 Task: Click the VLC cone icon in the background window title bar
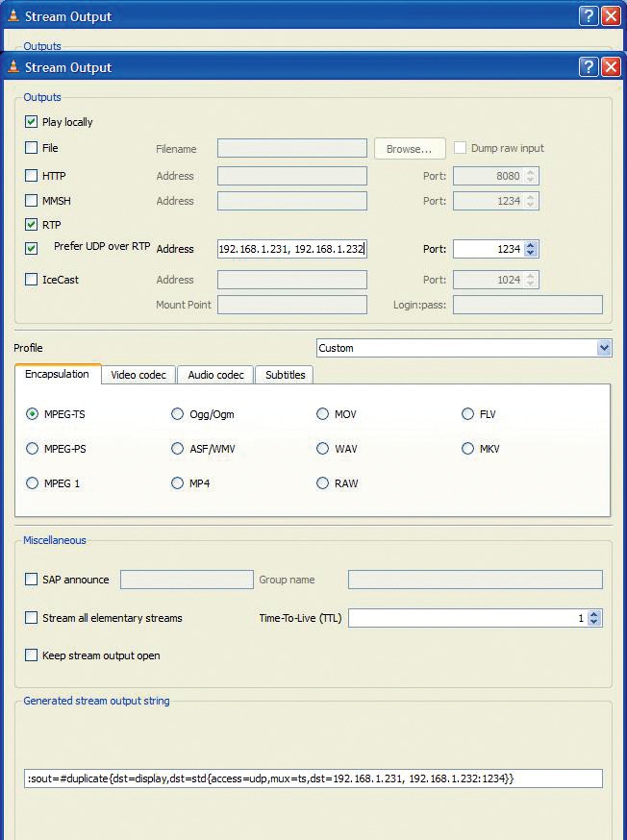pyautogui.click(x=13, y=16)
